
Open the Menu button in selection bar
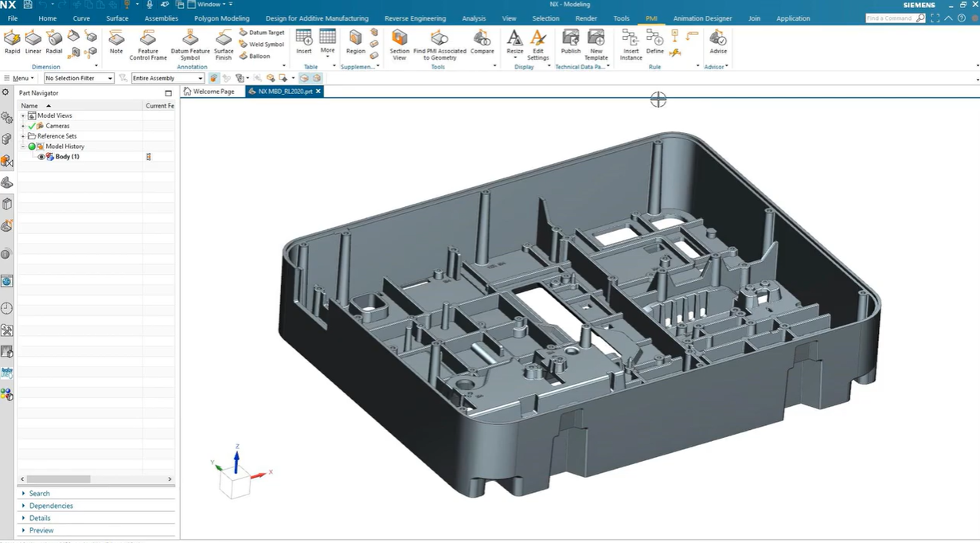tap(20, 78)
